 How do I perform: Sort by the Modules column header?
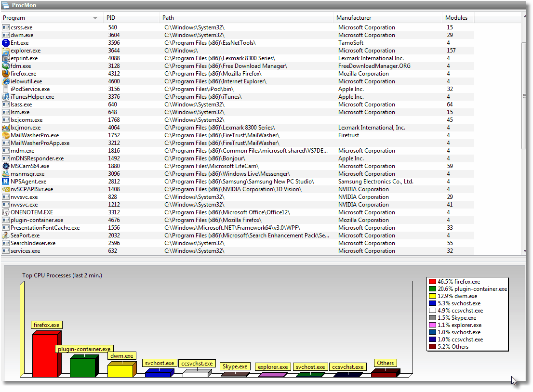458,18
